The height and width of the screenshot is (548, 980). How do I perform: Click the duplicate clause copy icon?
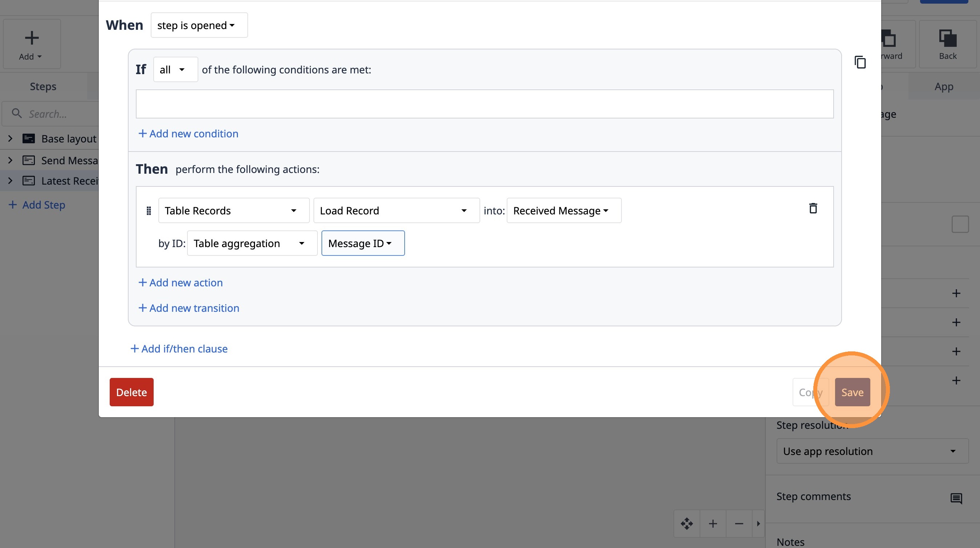tap(860, 62)
